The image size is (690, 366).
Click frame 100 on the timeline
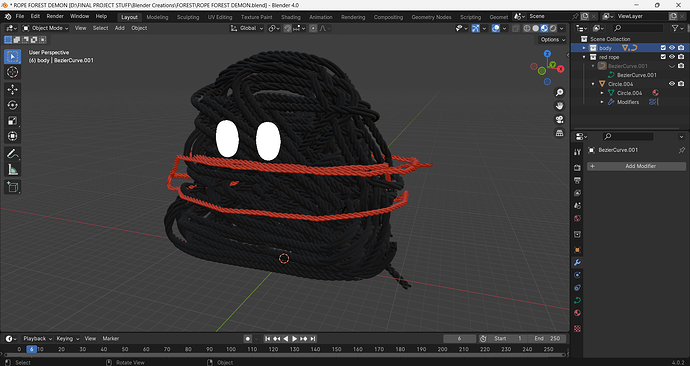coord(231,349)
